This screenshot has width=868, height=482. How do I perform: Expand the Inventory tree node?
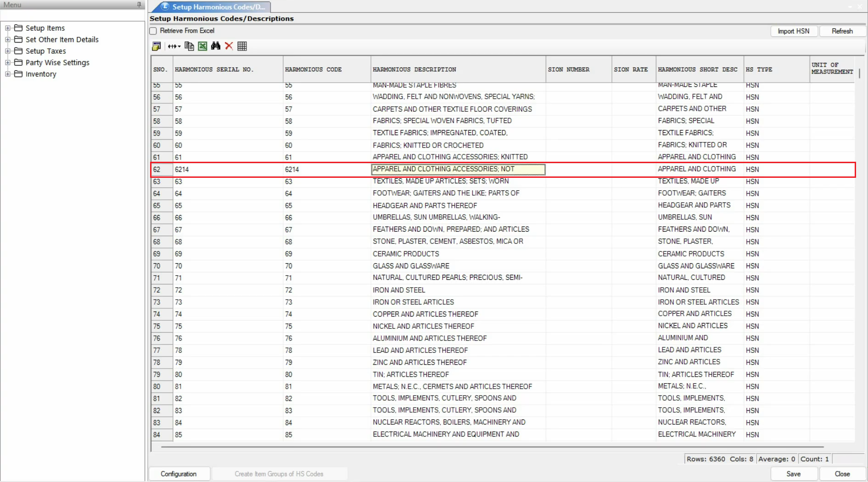pyautogui.click(x=7, y=74)
